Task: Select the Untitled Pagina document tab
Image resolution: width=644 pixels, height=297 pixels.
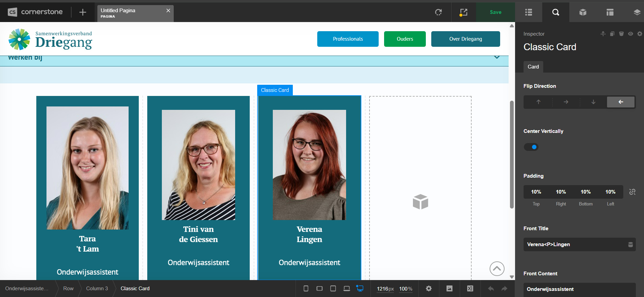Action: coord(131,13)
